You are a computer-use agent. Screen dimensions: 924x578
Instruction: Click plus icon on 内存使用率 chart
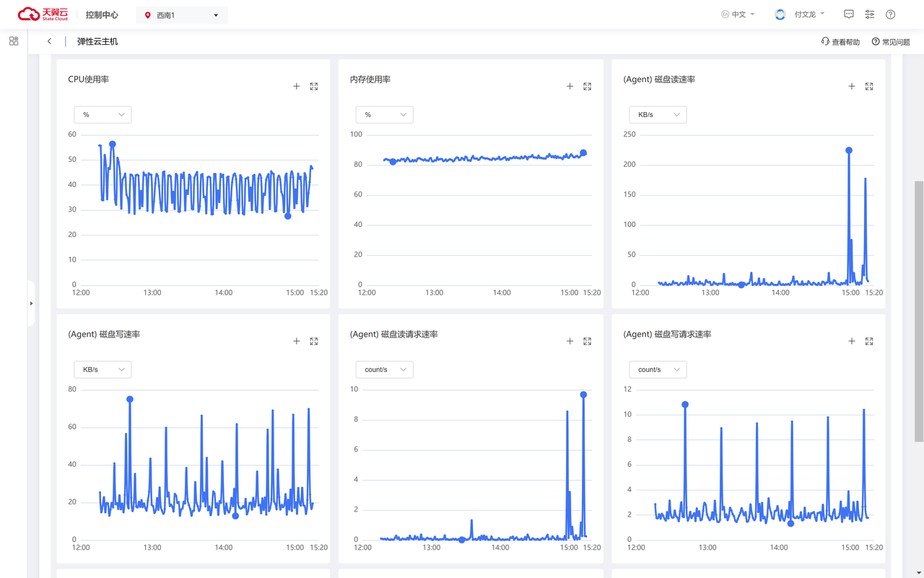click(x=570, y=86)
